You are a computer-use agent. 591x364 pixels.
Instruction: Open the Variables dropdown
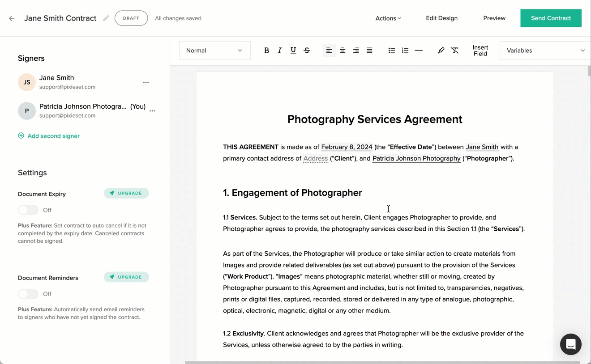pyautogui.click(x=544, y=50)
